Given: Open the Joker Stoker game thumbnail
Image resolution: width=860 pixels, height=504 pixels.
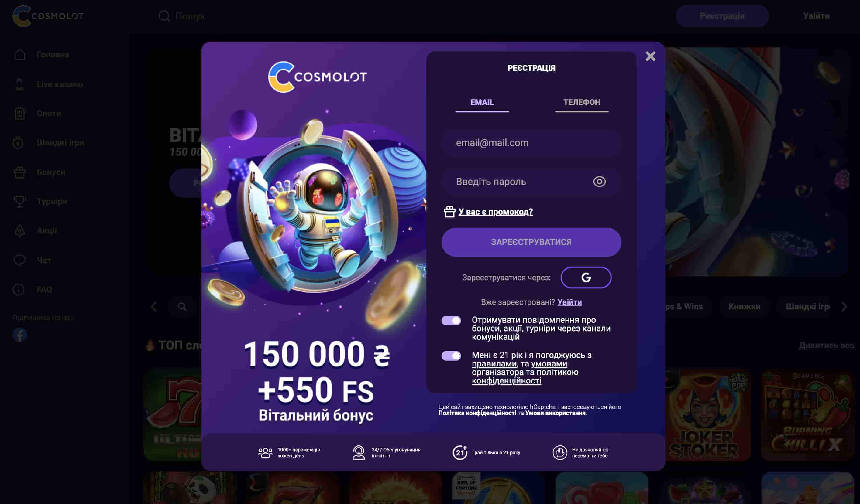Looking at the screenshot, I should click(x=708, y=415).
